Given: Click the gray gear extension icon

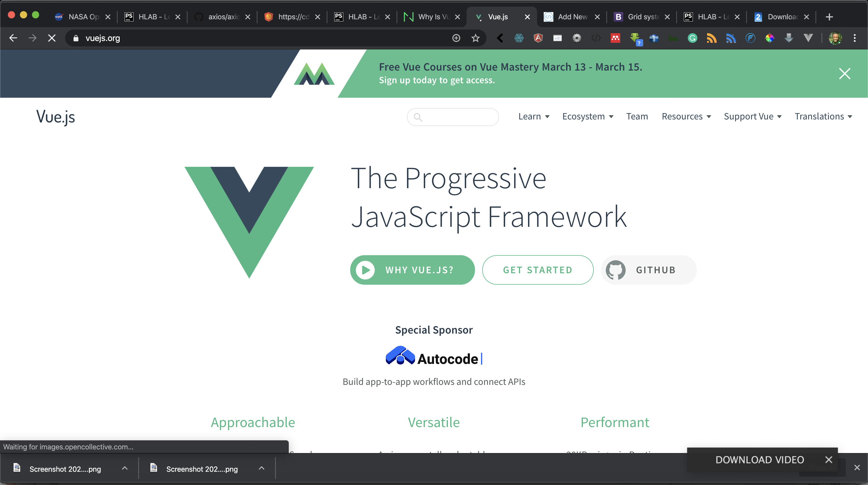Looking at the screenshot, I should 577,38.
